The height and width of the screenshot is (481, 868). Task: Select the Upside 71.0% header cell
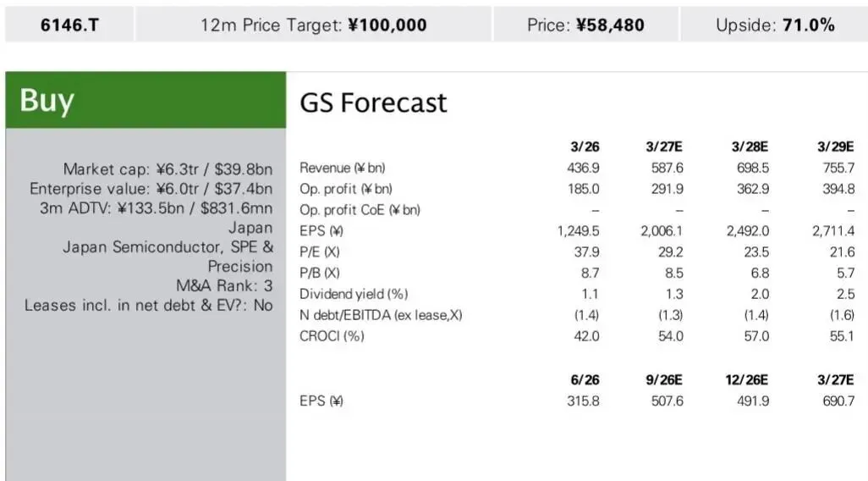tap(774, 25)
